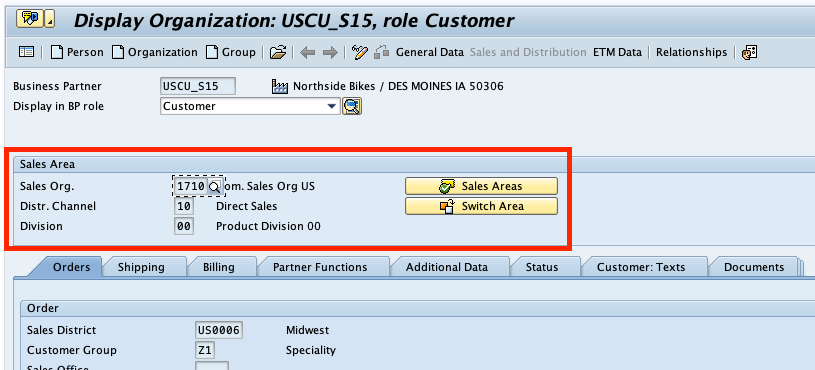Open the Documents tab
Viewport: 815px width, 370px height.
754,267
